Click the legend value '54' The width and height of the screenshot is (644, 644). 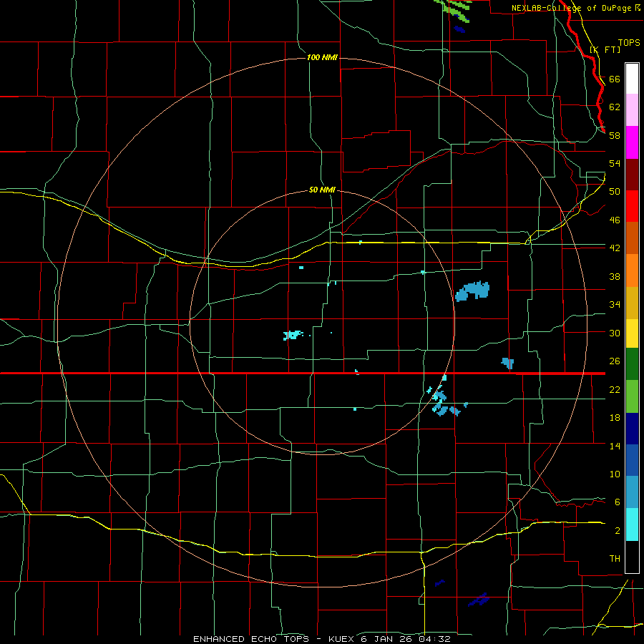[x=615, y=163]
